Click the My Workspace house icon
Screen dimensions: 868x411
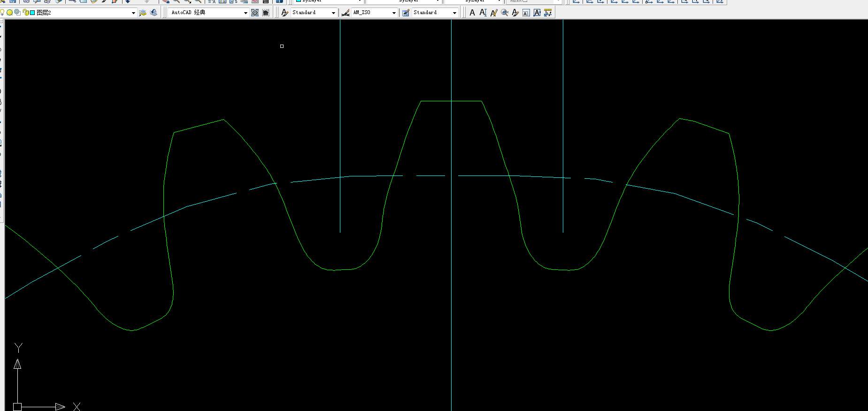tap(266, 13)
